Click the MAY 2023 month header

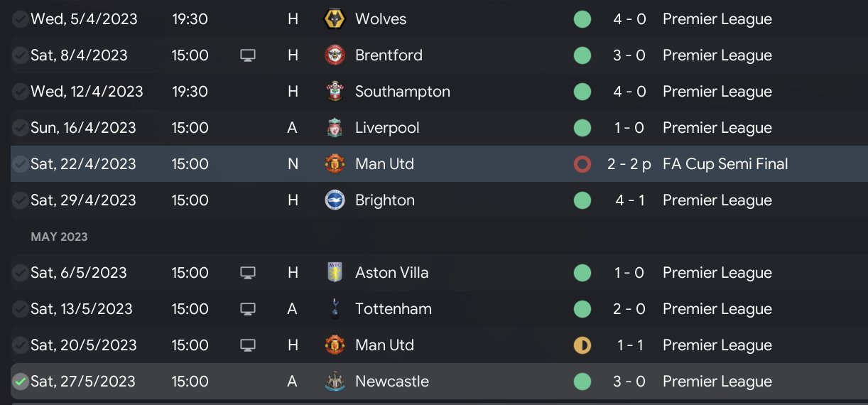pyautogui.click(x=59, y=237)
